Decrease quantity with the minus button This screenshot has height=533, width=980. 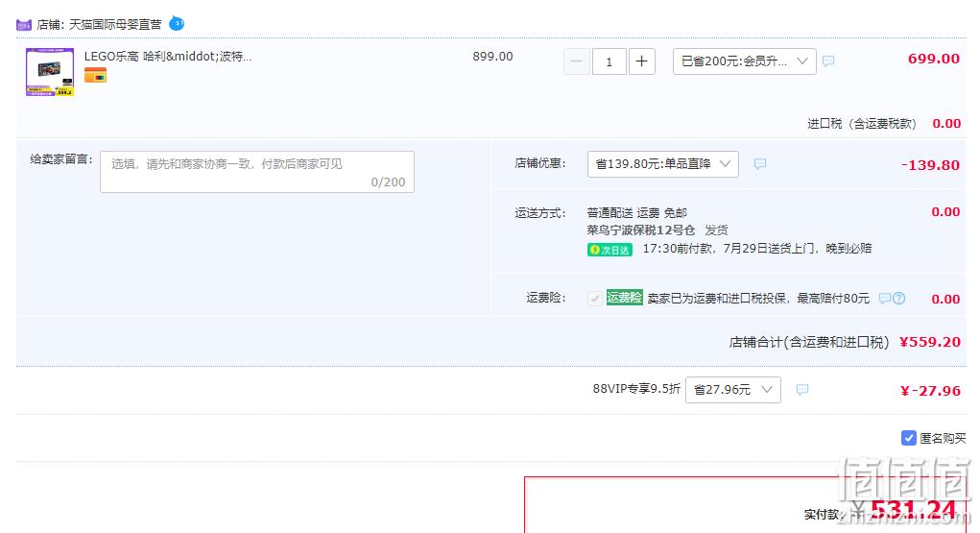(x=576, y=61)
